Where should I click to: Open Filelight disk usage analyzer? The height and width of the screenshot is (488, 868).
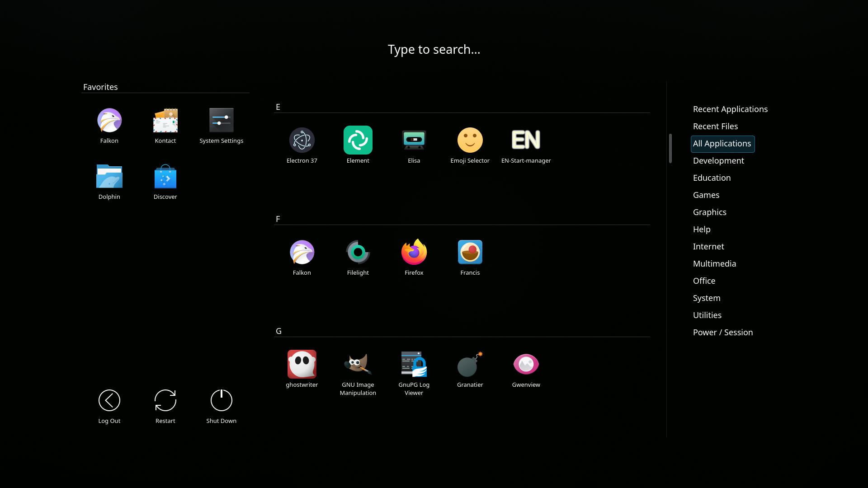tap(358, 257)
